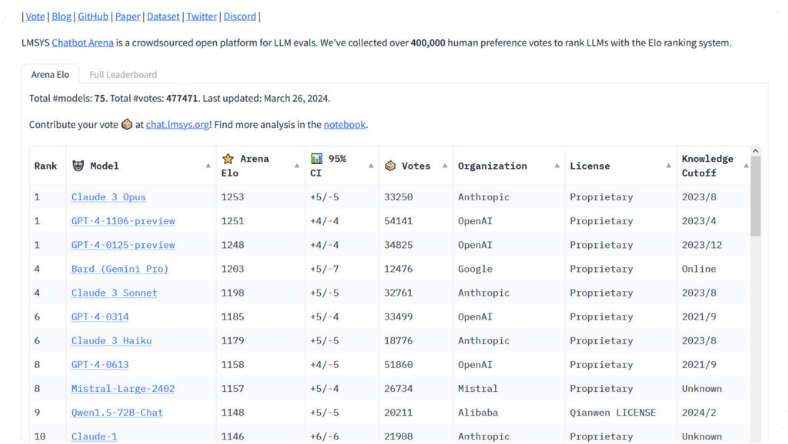Select the Alibaba organization cell
Viewport: 788px width, 444px height.
[x=509, y=412]
